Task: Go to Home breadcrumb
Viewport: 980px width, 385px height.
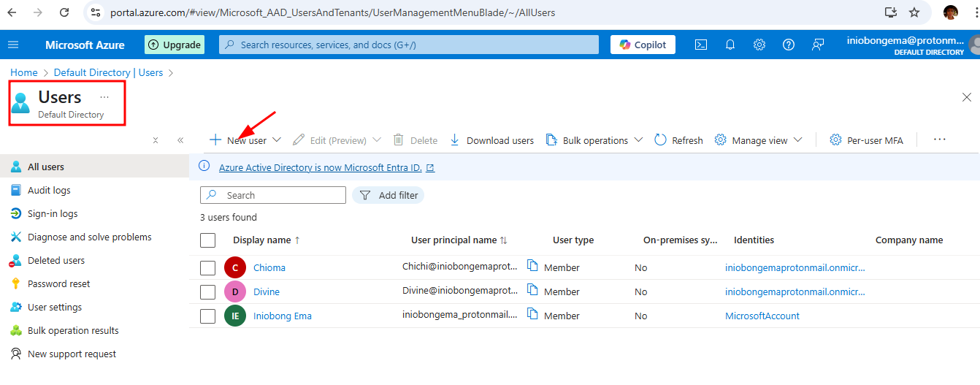Action: 24,72
